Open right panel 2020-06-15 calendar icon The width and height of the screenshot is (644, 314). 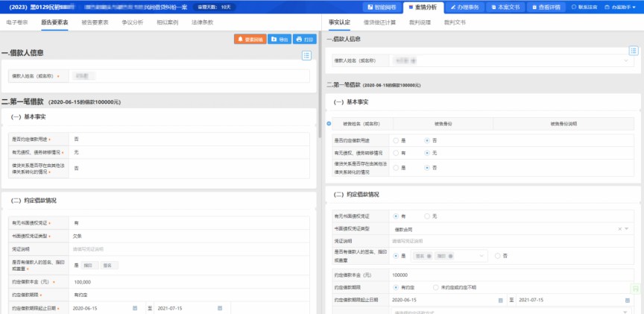[x=500, y=301]
